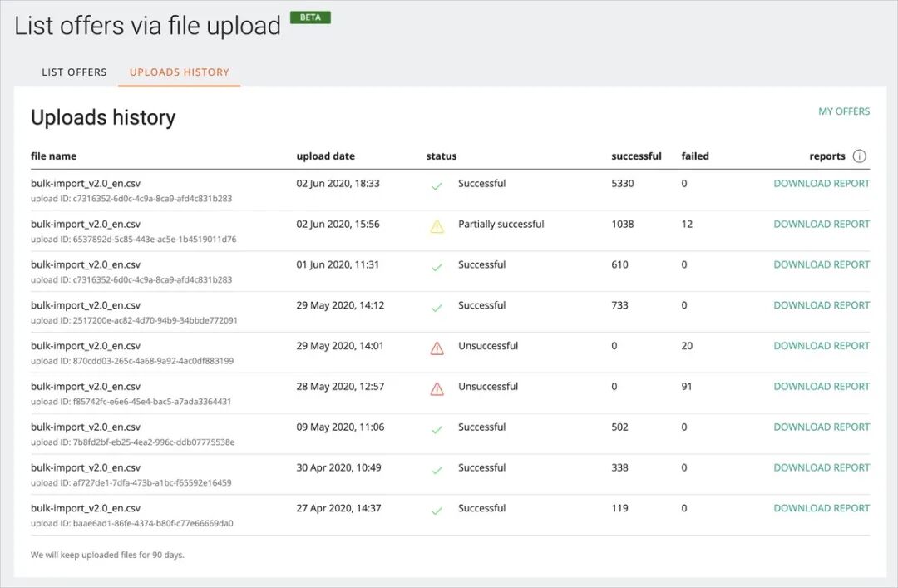Click green checkmark icon for 29 May 14:12 upload
This screenshot has height=588, width=898.
pos(437,309)
